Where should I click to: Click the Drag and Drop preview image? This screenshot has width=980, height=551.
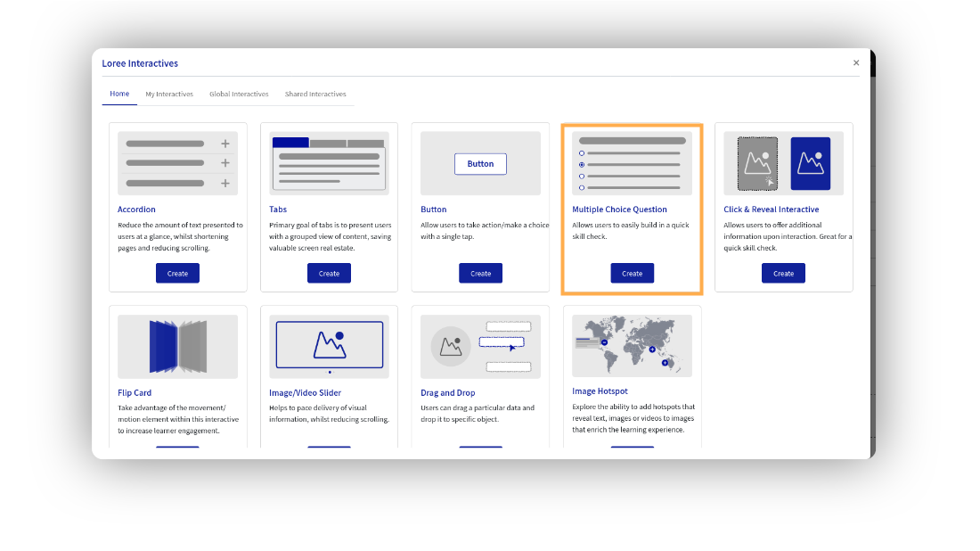pos(480,347)
